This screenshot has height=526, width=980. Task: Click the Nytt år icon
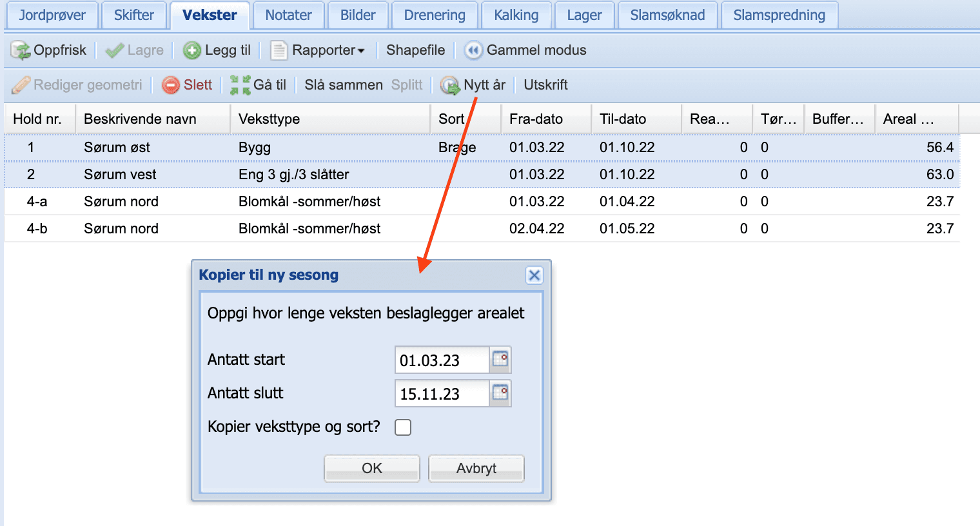(x=450, y=85)
